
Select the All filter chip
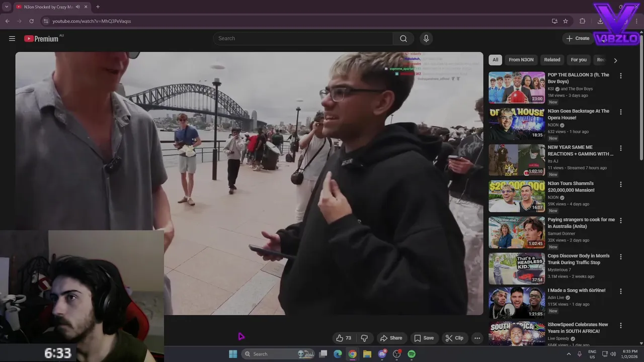pos(495,60)
